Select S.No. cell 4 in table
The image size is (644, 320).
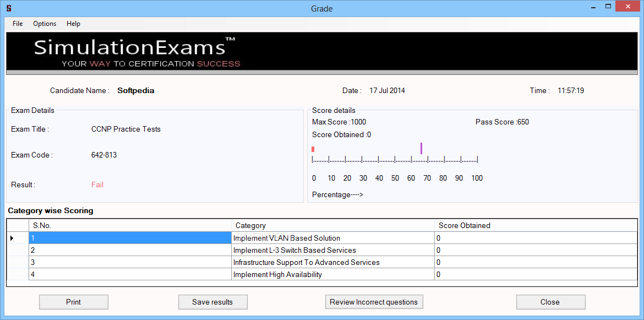[x=130, y=274]
